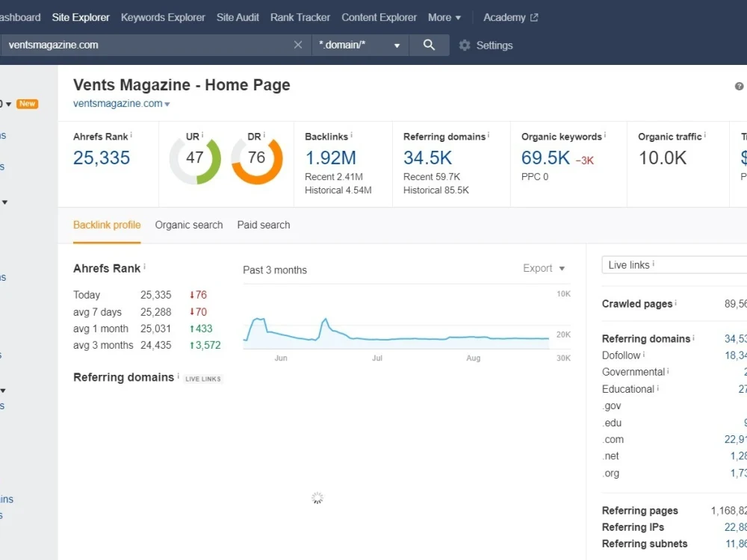
Task: Open the Export dropdown
Action: tap(544, 268)
